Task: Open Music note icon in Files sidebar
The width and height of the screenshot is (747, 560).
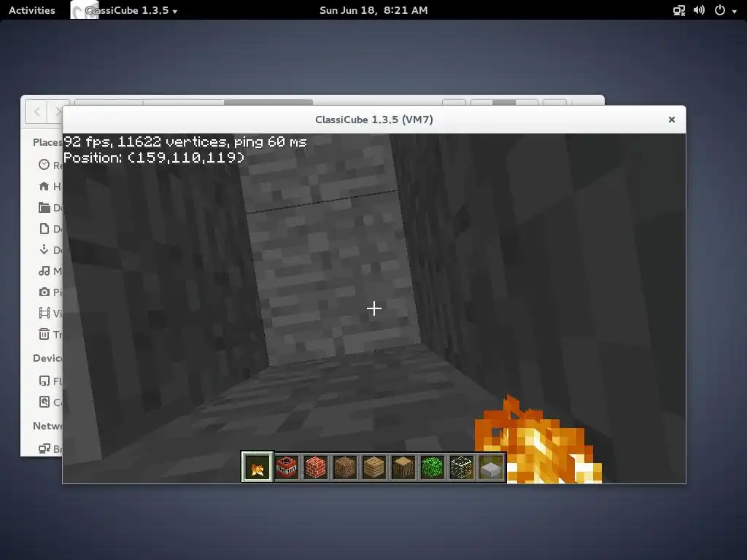Action: click(44, 271)
